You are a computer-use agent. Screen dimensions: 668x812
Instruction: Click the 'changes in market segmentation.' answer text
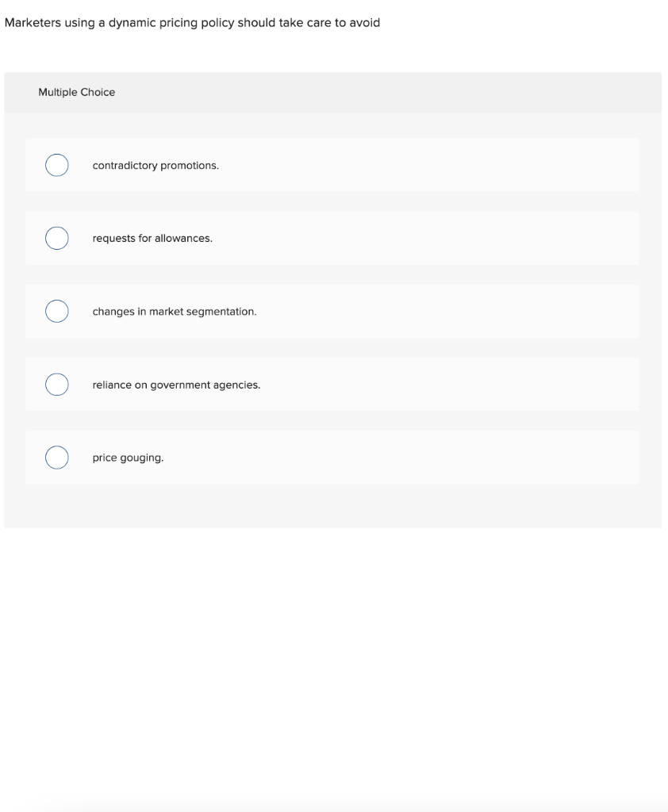click(x=175, y=312)
